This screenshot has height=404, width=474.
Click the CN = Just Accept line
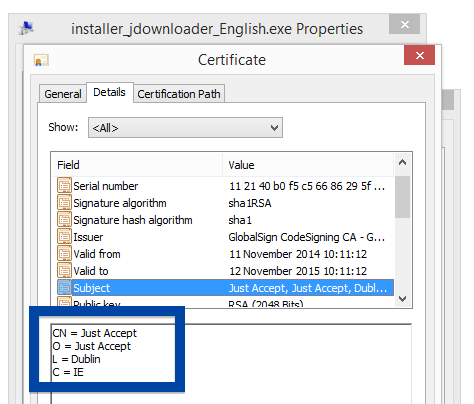coord(95,333)
